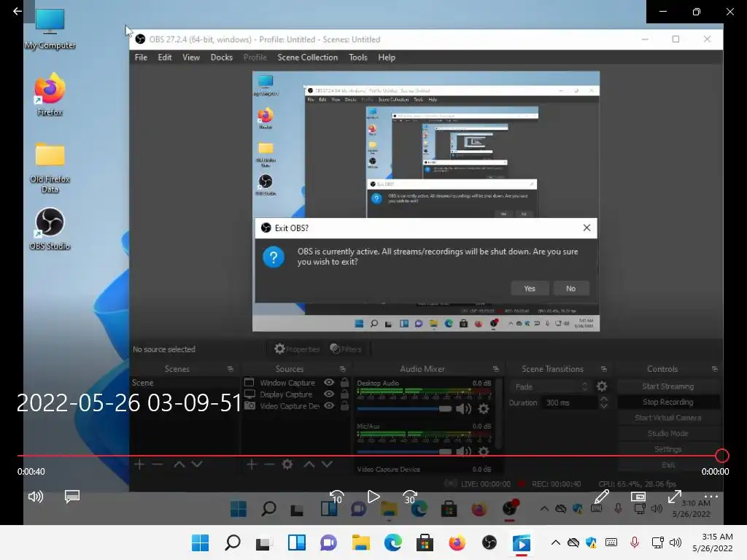Pop out the Scene Transitions dock

[604, 369]
